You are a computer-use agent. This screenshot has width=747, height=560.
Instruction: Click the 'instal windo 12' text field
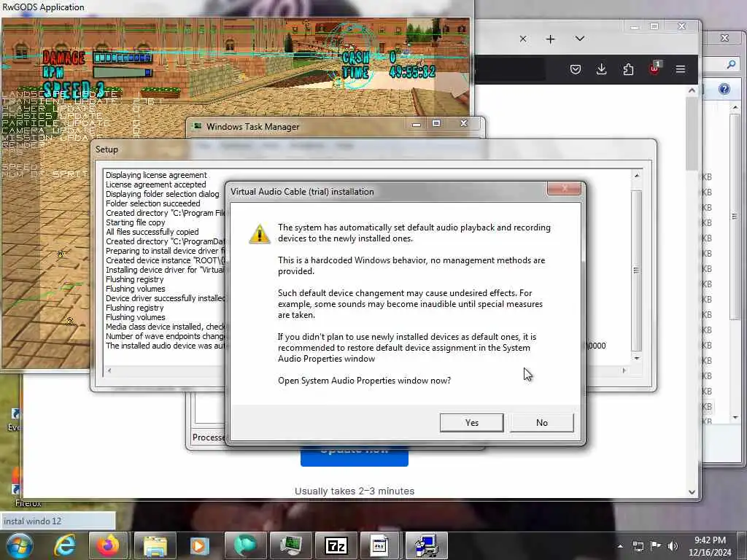click(x=58, y=521)
